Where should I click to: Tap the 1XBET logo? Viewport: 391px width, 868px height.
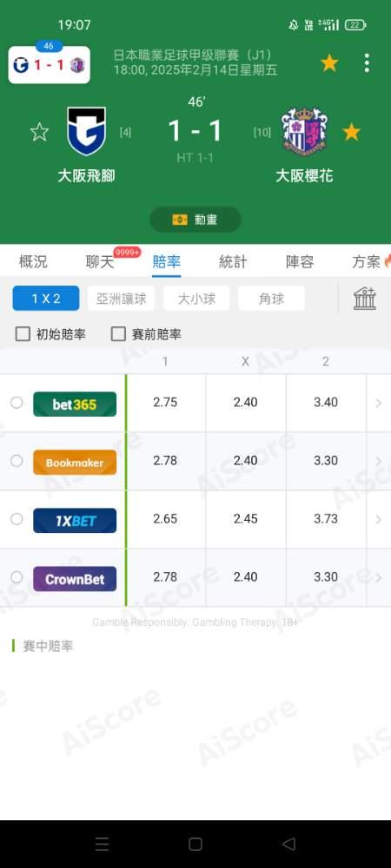pos(75,520)
